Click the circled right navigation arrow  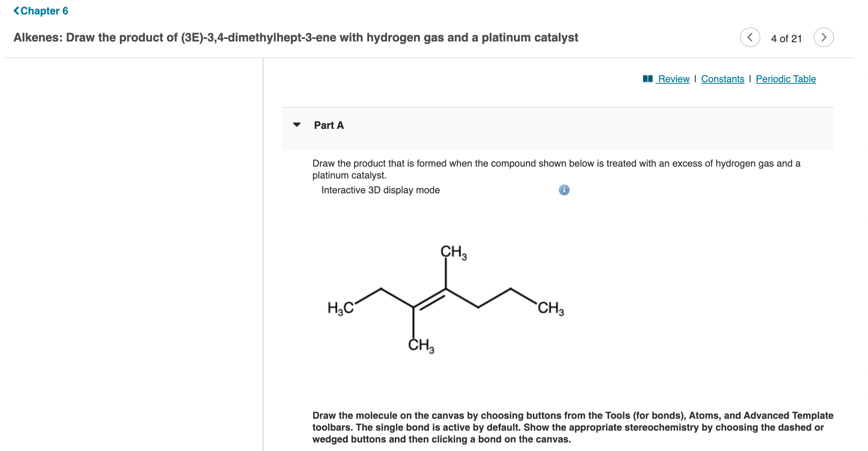tap(824, 37)
